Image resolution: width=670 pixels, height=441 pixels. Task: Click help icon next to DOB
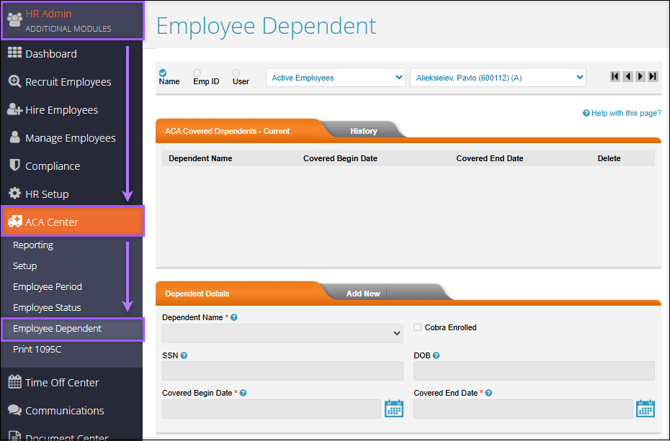coord(436,356)
